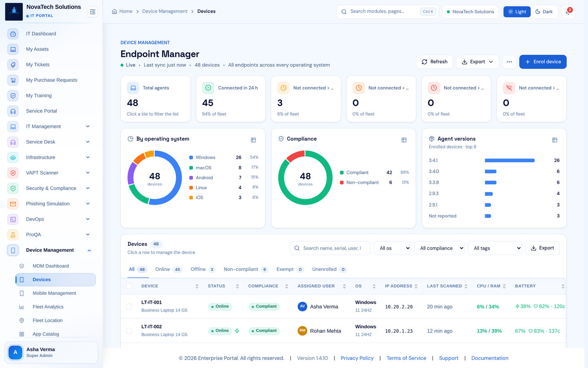Click the Enrol device button
This screenshot has height=368, width=588.
(543, 62)
